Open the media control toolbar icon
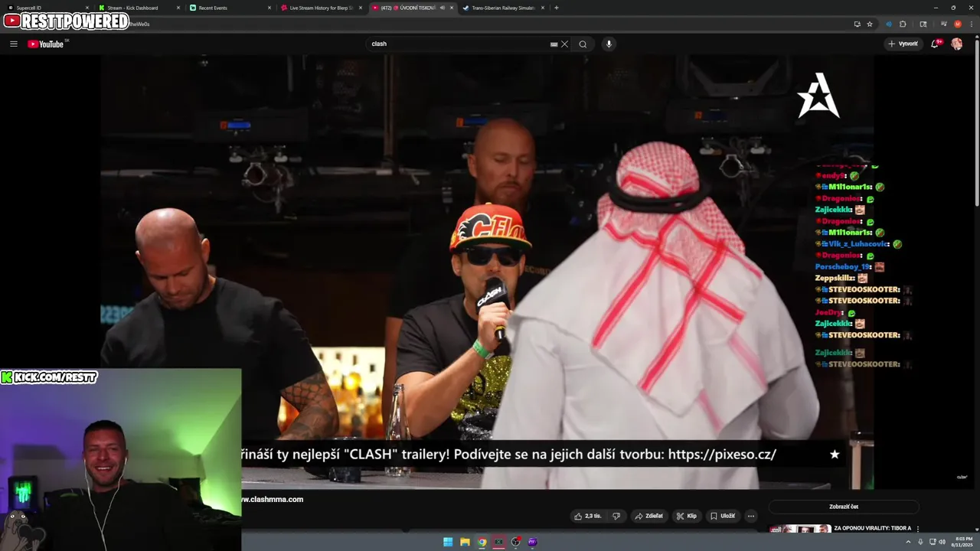Image resolution: width=980 pixels, height=551 pixels. tap(944, 24)
